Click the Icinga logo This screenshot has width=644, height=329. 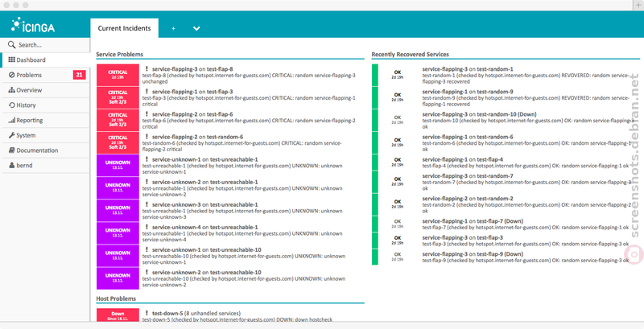(x=33, y=25)
